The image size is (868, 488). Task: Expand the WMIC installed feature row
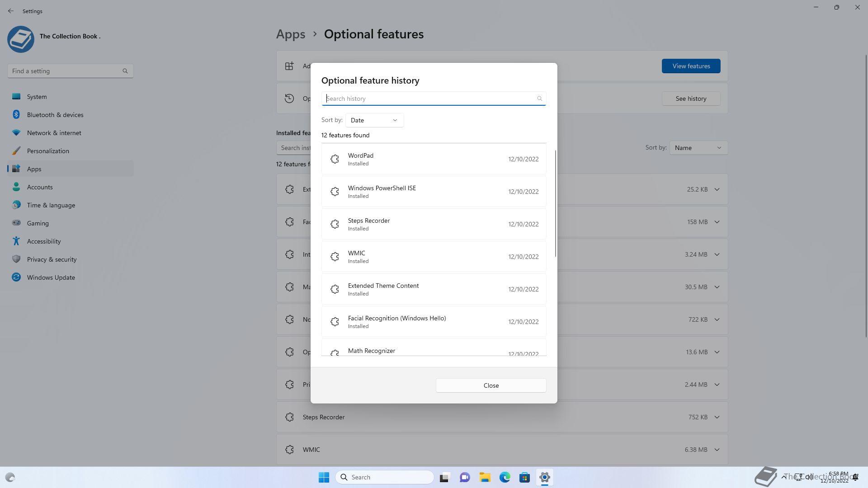pos(717,450)
